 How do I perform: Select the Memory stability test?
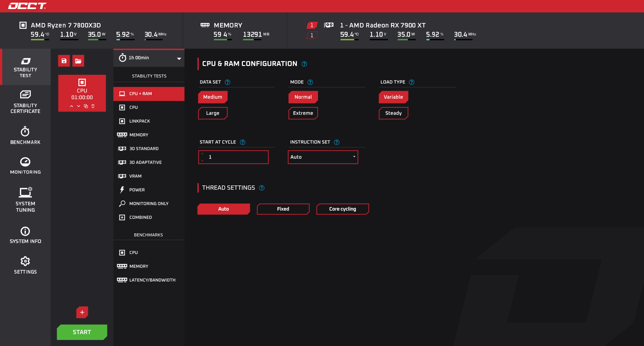[149, 135]
